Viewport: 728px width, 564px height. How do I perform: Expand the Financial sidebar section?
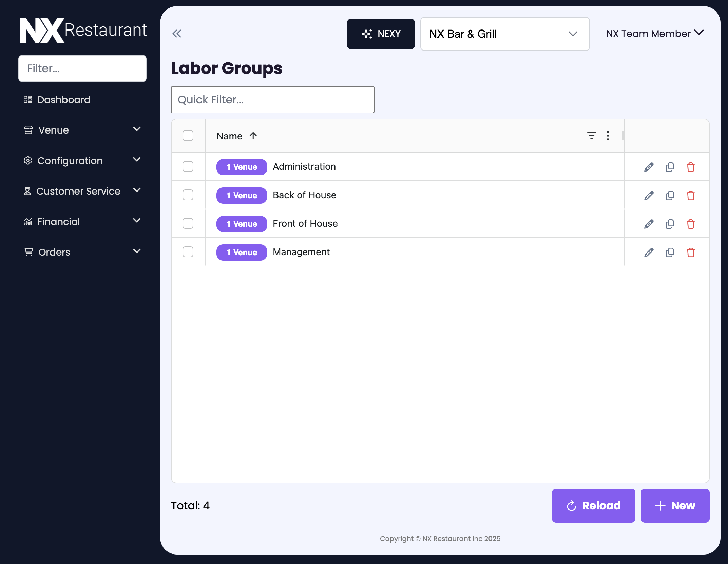(58, 221)
